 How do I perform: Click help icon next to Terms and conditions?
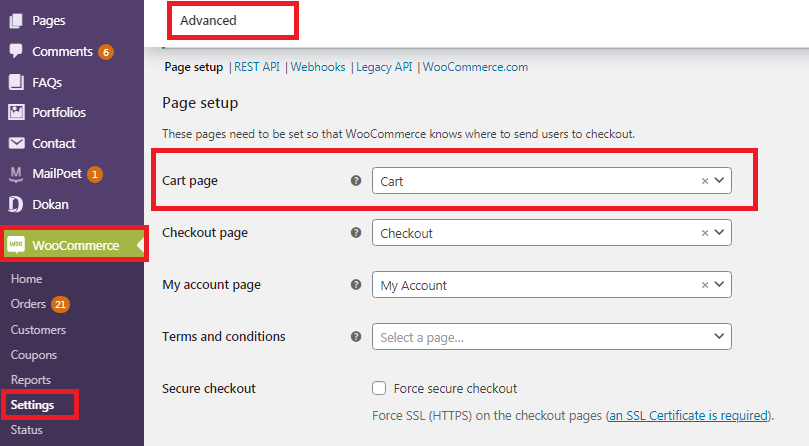[356, 337]
